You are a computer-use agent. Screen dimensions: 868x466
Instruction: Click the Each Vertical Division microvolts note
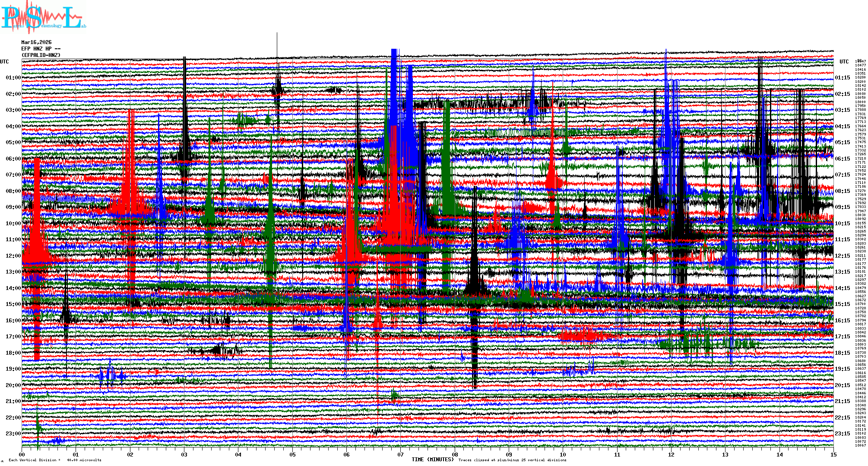[55, 460]
